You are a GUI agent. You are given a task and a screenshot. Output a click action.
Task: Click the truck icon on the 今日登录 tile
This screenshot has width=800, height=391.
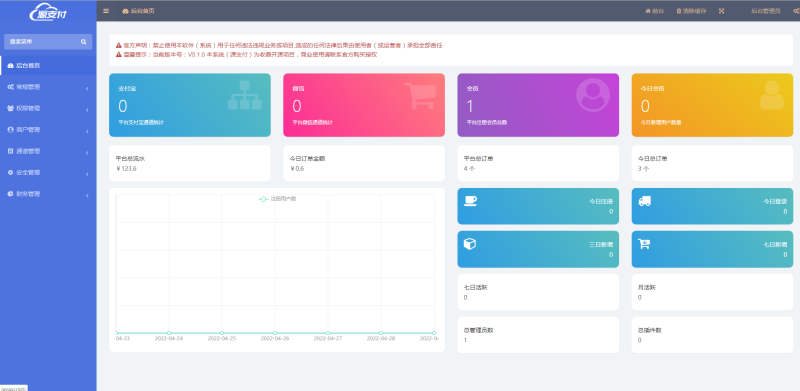click(x=644, y=201)
